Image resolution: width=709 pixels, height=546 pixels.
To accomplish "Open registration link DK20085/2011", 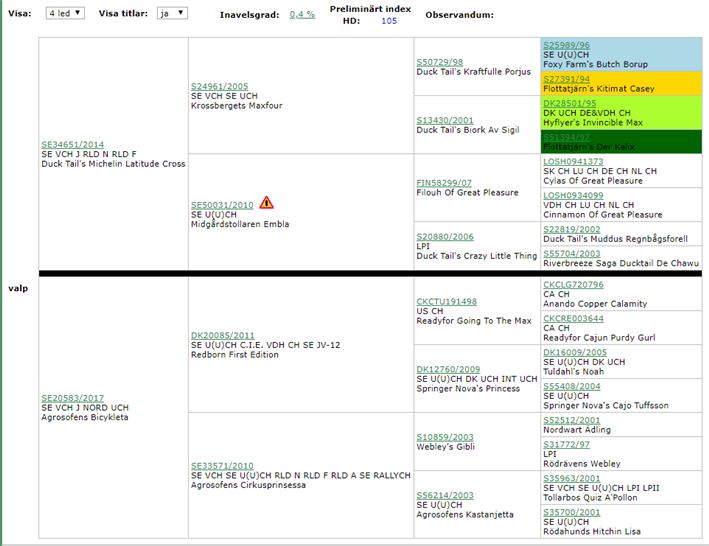I will point(222,335).
